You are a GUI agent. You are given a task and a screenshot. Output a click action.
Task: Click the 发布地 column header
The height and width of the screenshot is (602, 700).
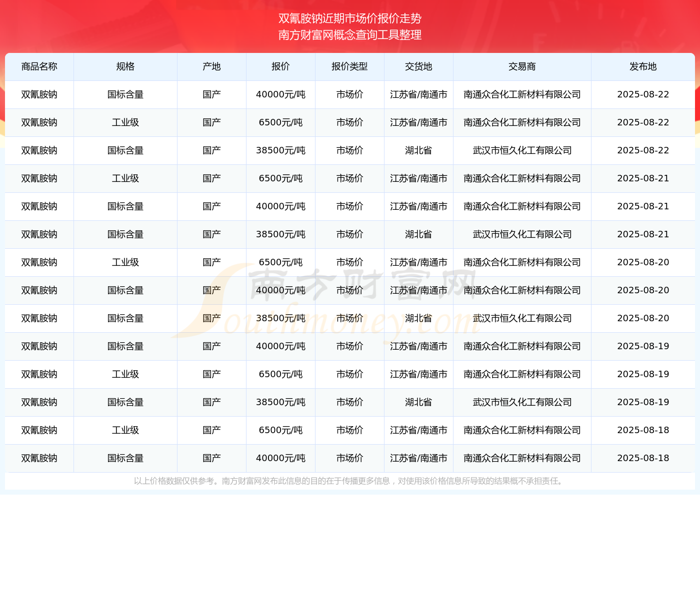tap(643, 66)
